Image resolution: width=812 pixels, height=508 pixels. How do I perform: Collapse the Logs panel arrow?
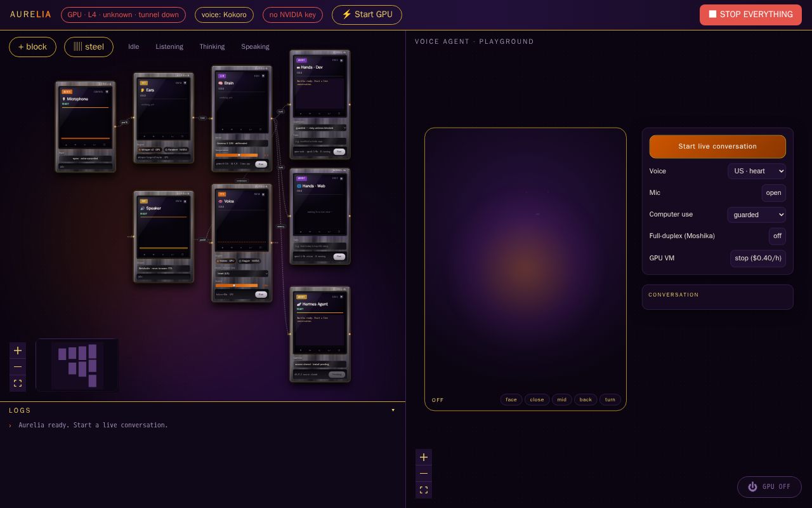click(393, 410)
